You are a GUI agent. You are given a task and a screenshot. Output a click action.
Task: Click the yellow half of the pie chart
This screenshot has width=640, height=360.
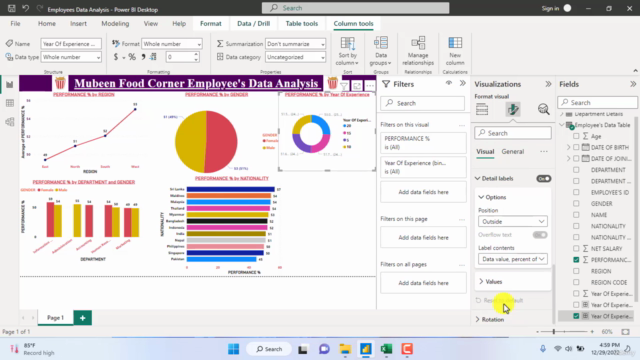pyautogui.click(x=190, y=142)
